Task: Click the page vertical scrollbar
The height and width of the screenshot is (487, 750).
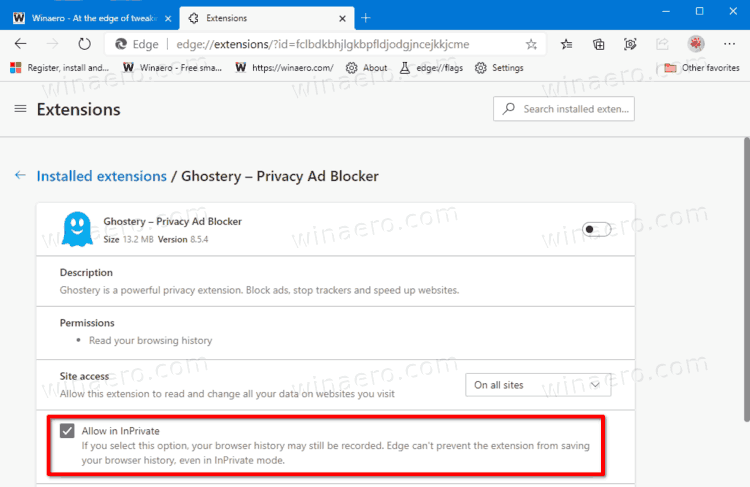Action: 746,280
